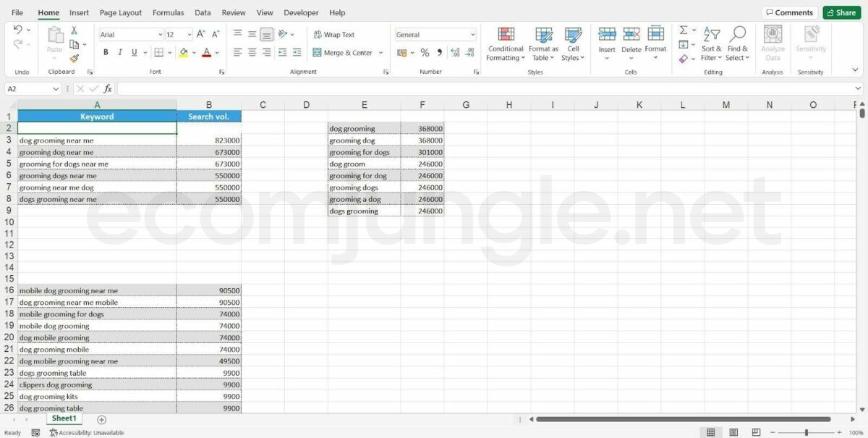This screenshot has width=868, height=438.
Task: Click the Share button
Action: point(841,13)
